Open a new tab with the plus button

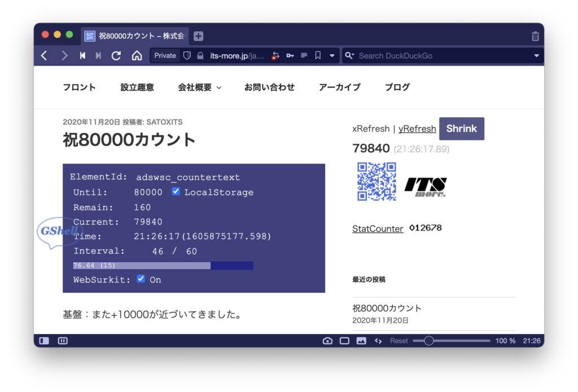(198, 36)
